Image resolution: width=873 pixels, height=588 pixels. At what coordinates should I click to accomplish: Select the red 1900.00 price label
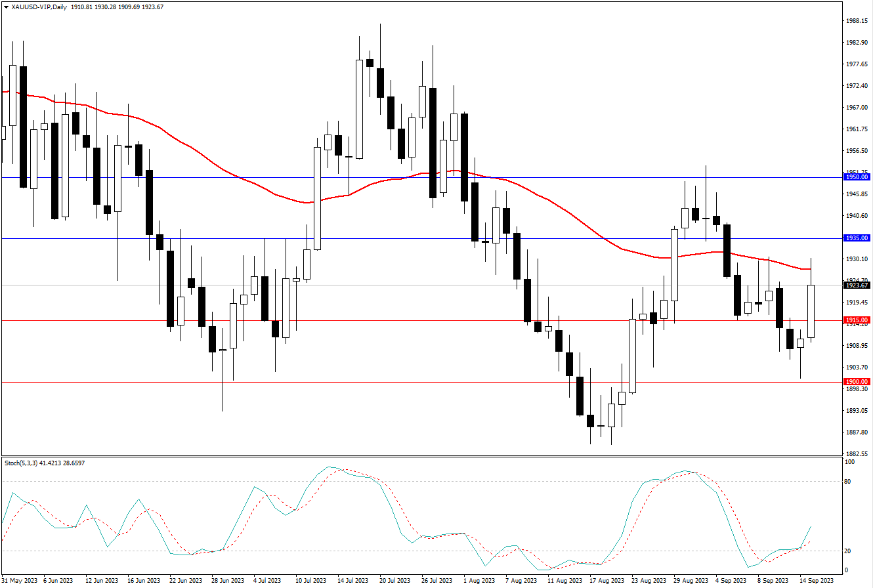(857, 382)
